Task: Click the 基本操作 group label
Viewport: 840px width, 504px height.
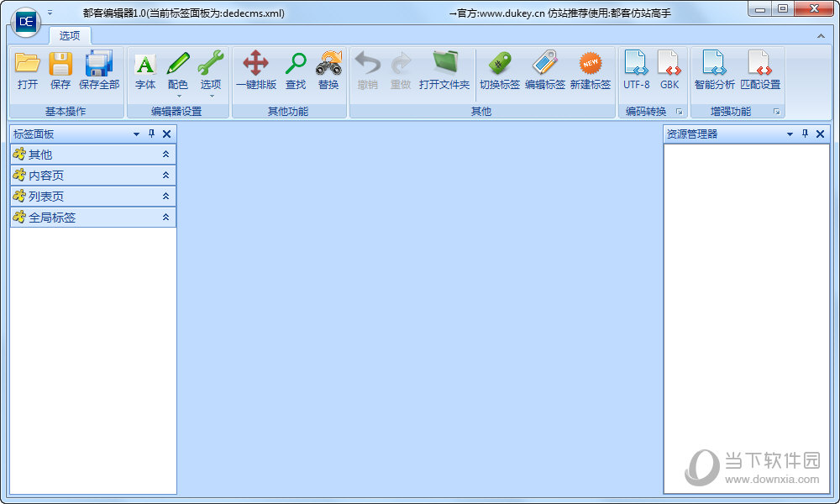Action: pyautogui.click(x=66, y=112)
